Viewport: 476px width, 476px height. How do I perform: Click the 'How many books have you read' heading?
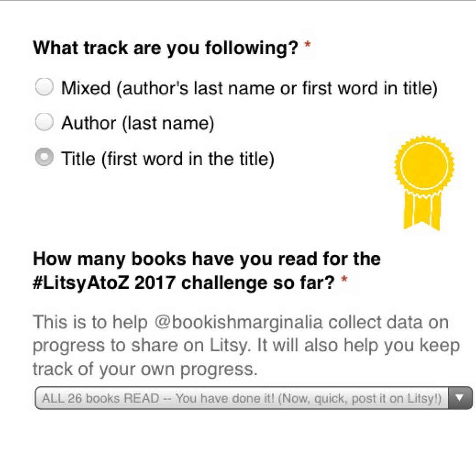click(x=206, y=259)
